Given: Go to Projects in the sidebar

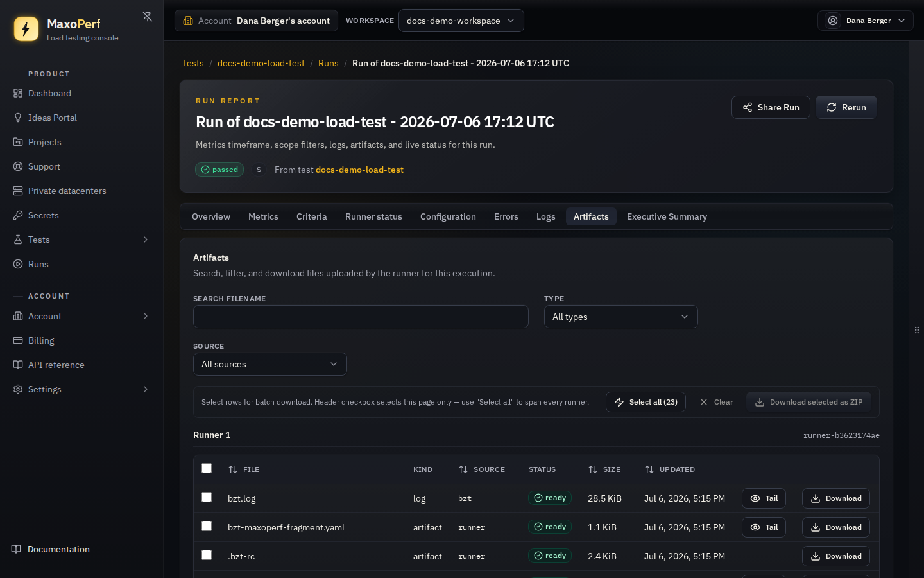Looking at the screenshot, I should click(45, 142).
